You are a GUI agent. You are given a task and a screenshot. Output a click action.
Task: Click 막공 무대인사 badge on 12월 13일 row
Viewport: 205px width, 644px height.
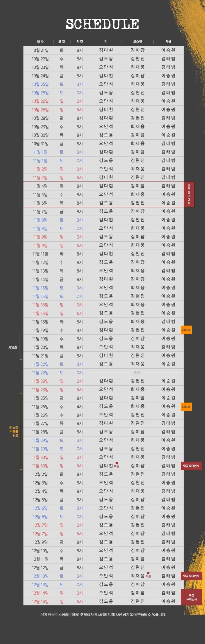coord(191,576)
